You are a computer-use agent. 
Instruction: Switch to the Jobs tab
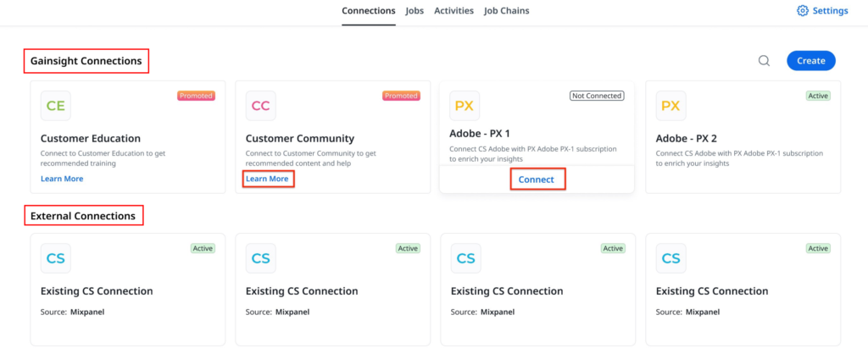415,10
